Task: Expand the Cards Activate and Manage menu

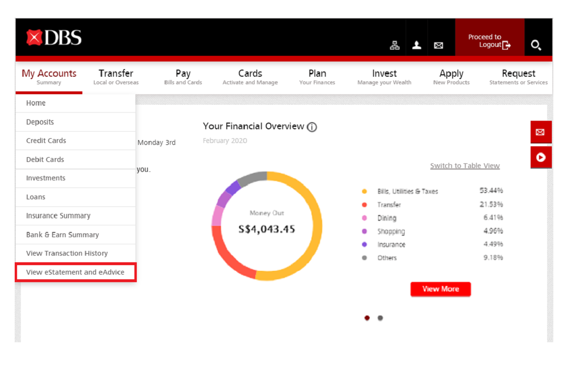Action: pos(250,77)
